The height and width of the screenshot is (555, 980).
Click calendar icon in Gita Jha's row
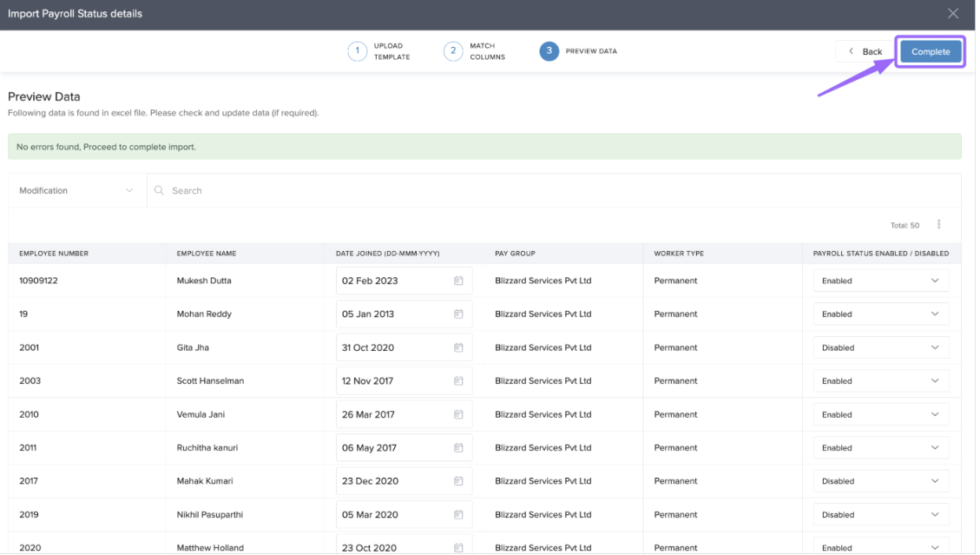[458, 347]
